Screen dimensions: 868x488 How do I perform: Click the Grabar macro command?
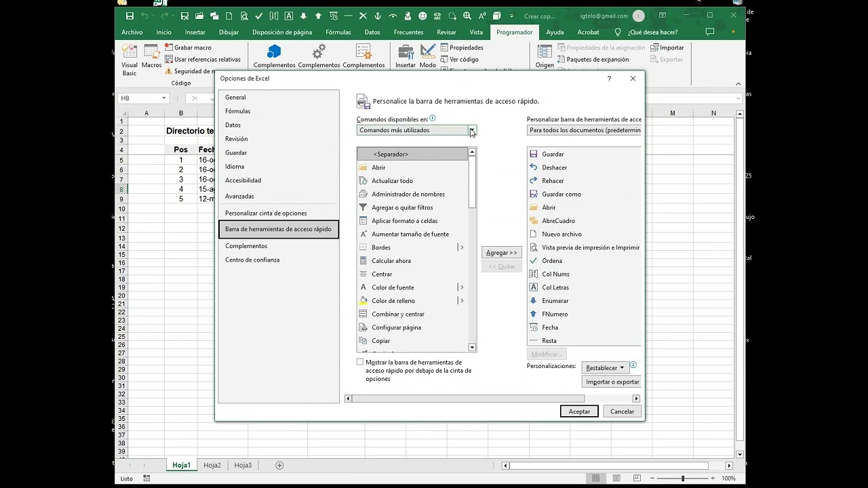(x=189, y=47)
